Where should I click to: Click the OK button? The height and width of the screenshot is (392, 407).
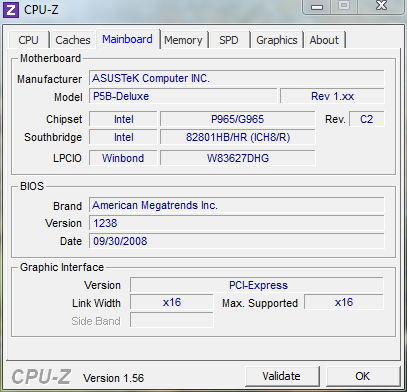coord(362,376)
